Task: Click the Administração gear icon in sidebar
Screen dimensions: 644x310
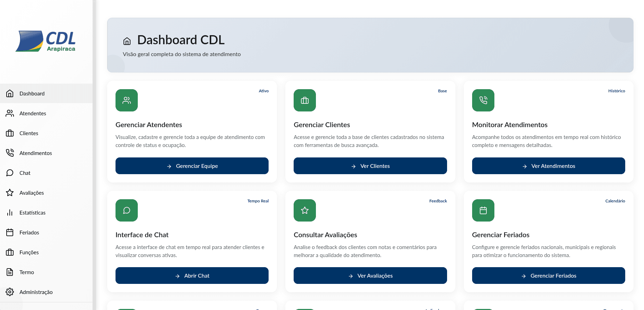Action: point(10,292)
